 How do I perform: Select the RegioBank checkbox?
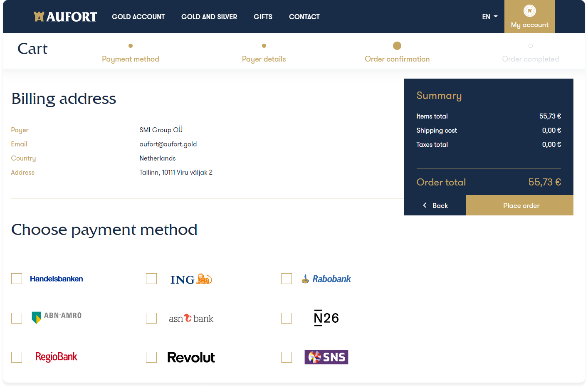coord(17,357)
